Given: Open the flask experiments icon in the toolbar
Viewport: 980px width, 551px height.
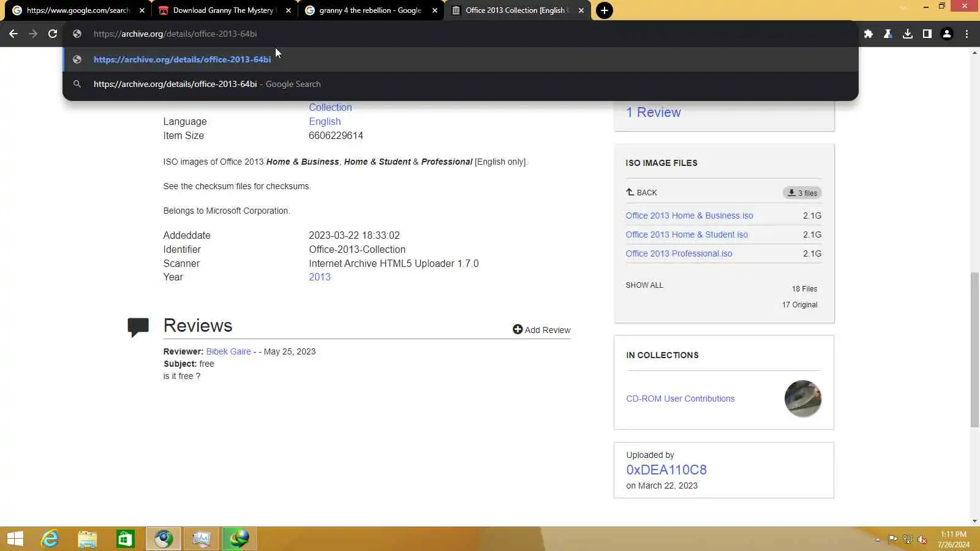Looking at the screenshot, I should (x=888, y=34).
